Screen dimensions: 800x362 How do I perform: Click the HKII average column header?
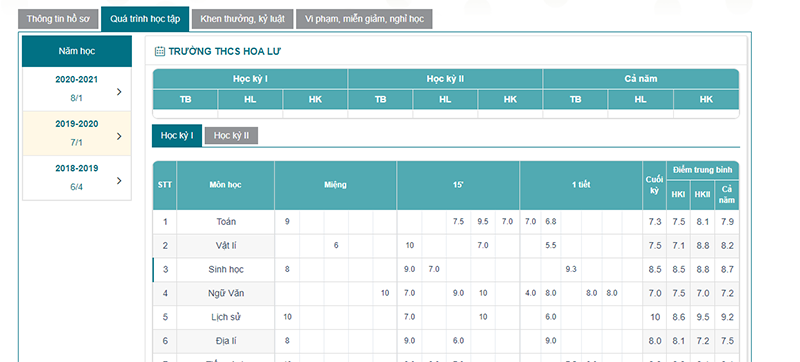click(703, 195)
